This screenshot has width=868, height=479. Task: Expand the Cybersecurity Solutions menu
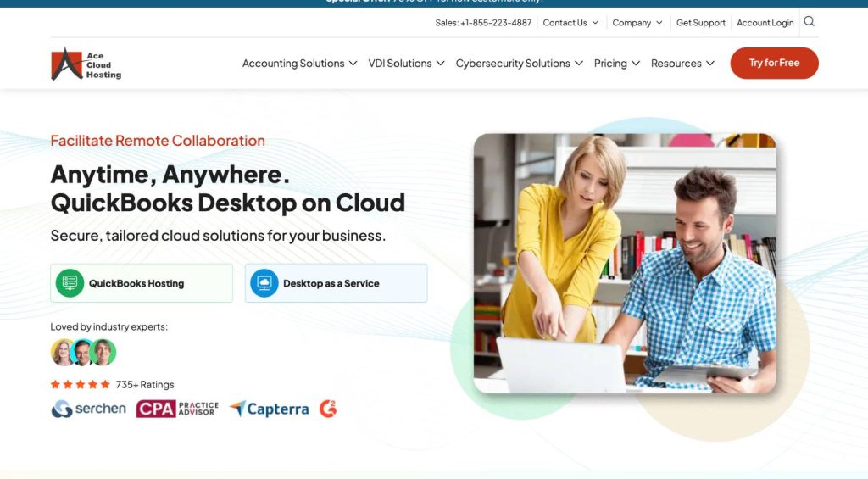pyautogui.click(x=520, y=63)
